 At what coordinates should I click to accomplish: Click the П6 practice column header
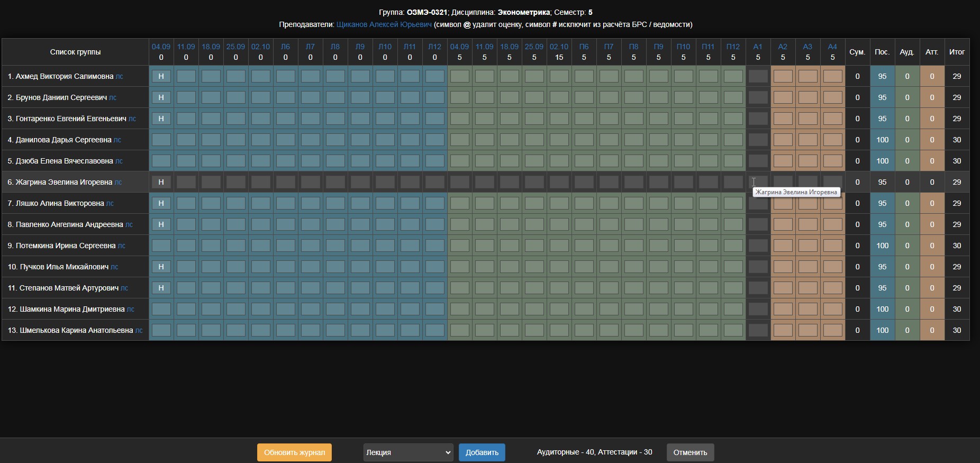(584, 47)
